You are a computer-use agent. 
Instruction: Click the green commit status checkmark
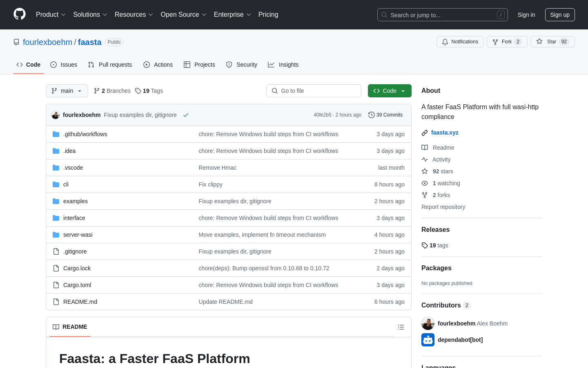point(186,115)
